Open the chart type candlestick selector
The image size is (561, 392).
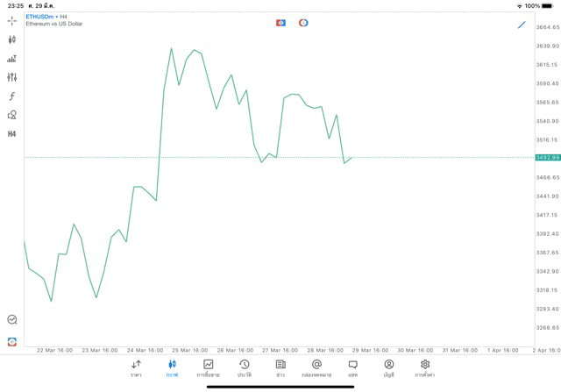click(12, 39)
